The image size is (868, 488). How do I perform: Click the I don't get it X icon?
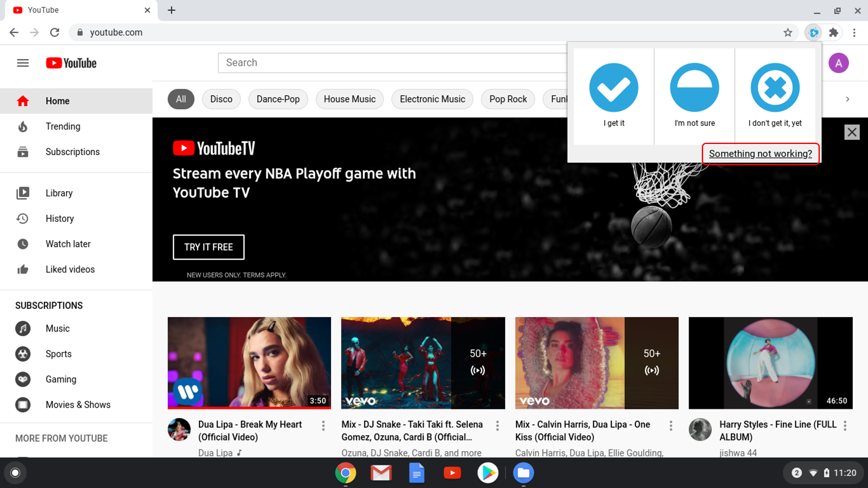click(x=775, y=87)
